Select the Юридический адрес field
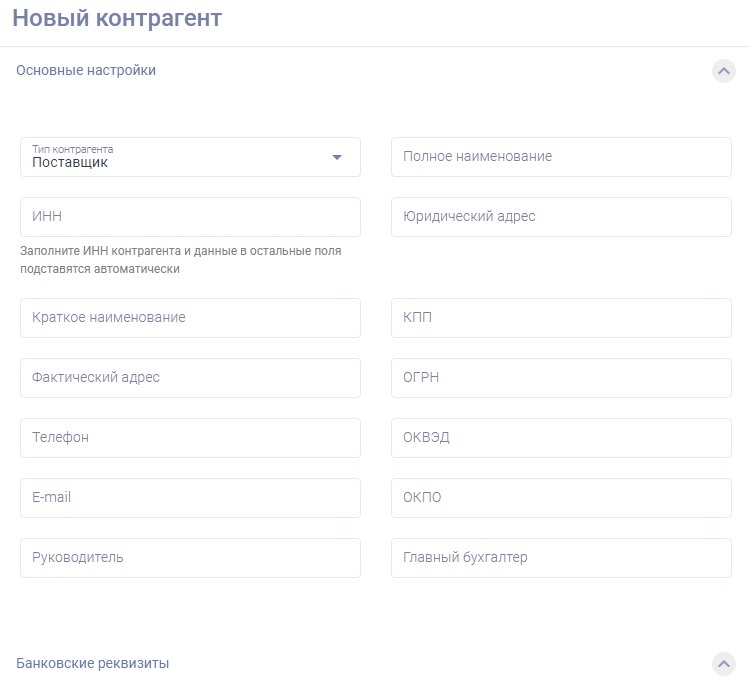Screen dimensions: 749x700 pyautogui.click(x=561, y=217)
